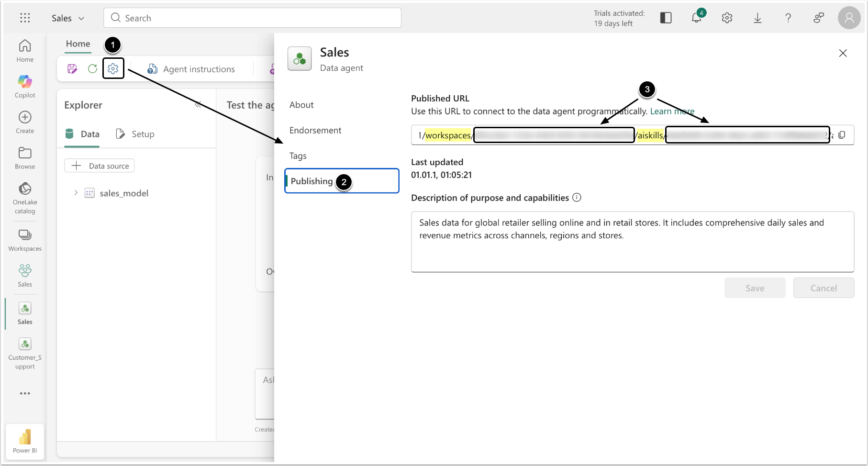Collapse the Explorer pane
The height and width of the screenshot is (466, 868).
click(198, 105)
